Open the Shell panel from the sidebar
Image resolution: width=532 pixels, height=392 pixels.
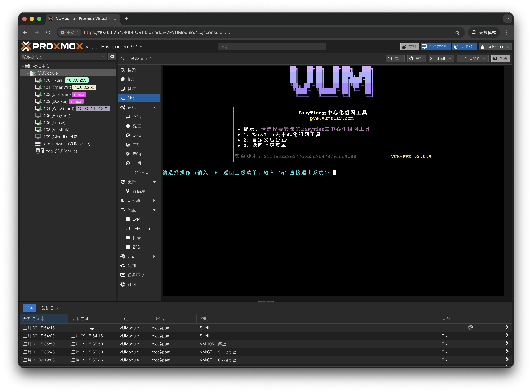132,98
